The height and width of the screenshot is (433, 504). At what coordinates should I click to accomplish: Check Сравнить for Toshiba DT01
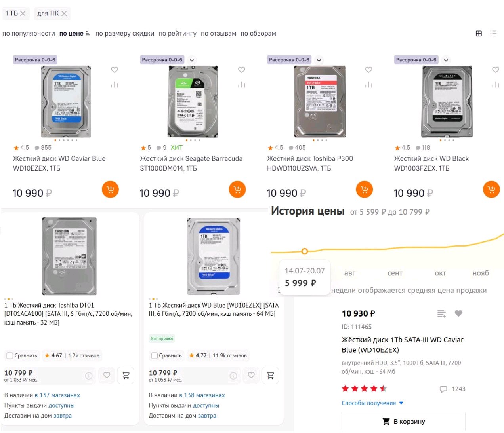(10, 355)
